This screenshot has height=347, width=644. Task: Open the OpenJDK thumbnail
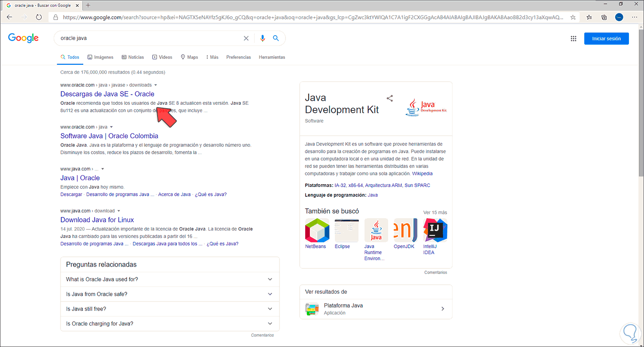pyautogui.click(x=406, y=230)
